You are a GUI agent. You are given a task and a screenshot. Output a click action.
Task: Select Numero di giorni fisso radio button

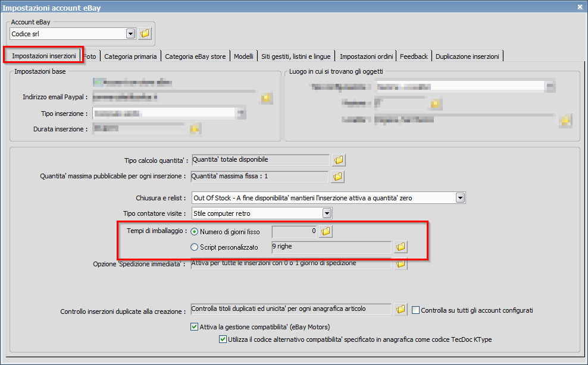(194, 232)
